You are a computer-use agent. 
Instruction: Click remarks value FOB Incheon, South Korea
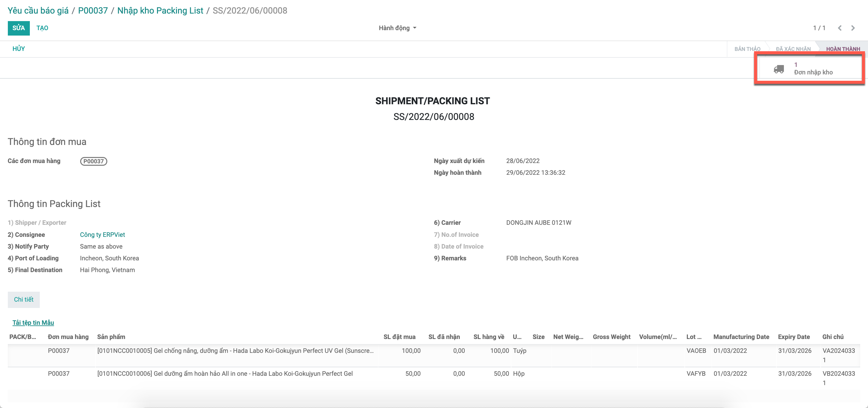point(542,258)
